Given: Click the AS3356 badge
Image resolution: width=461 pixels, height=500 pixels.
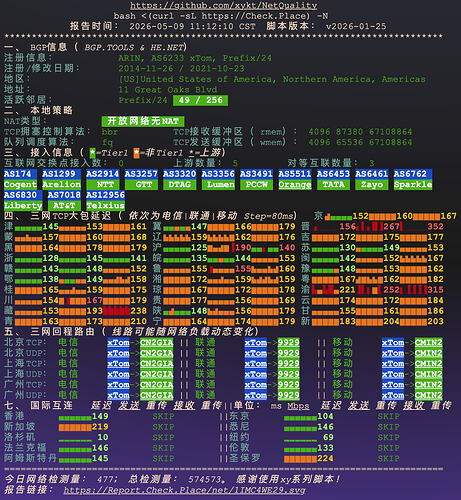Looking at the screenshot, I should coord(218,174).
